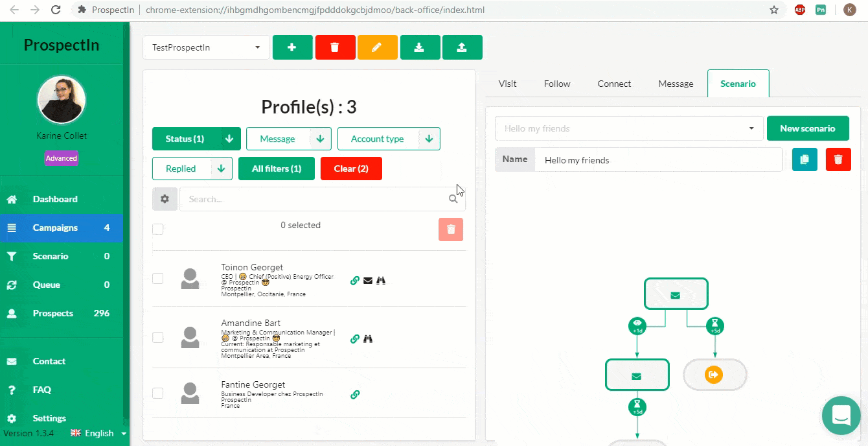
Task: Click Karine Collet's profile avatar
Action: click(x=62, y=100)
